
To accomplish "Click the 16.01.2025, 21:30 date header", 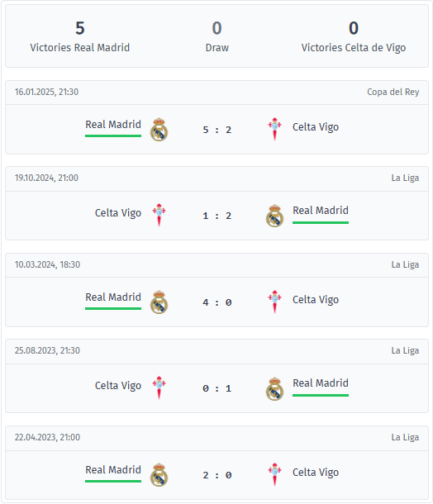I will [x=46, y=92].
